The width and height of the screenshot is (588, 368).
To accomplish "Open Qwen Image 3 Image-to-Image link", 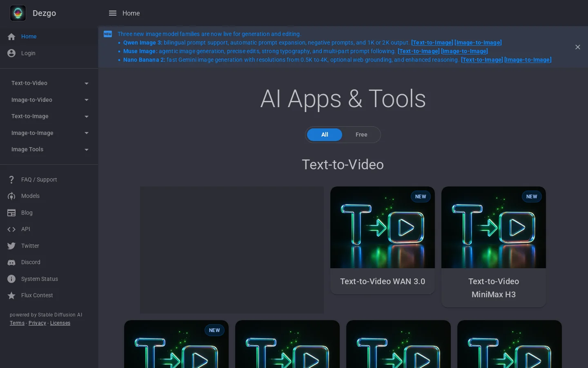I will [478, 43].
